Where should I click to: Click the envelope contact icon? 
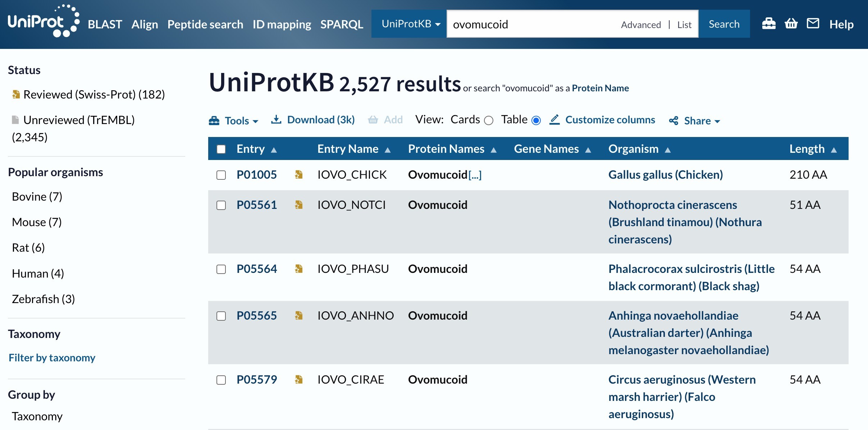coord(813,24)
